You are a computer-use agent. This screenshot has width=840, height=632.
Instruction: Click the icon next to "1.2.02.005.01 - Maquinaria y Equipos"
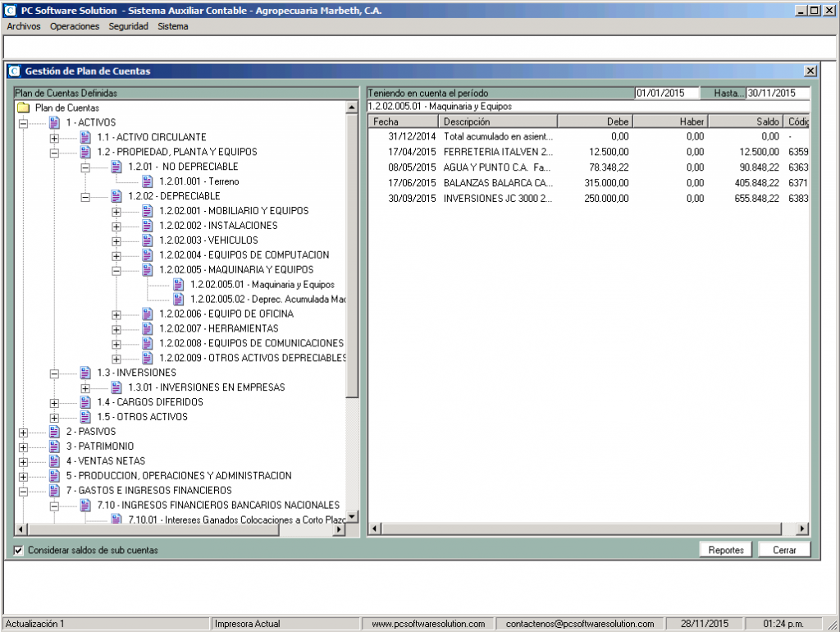click(177, 284)
